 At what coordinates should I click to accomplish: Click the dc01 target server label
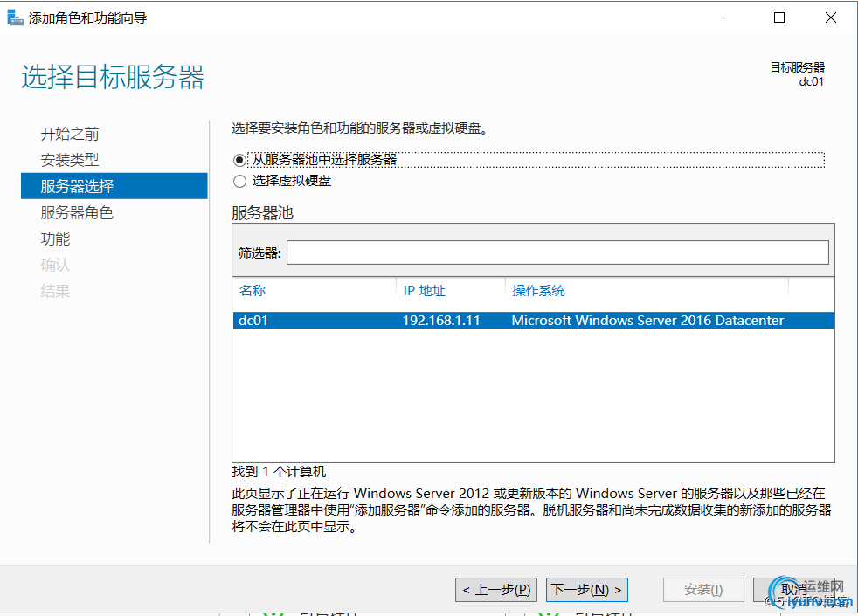811,82
